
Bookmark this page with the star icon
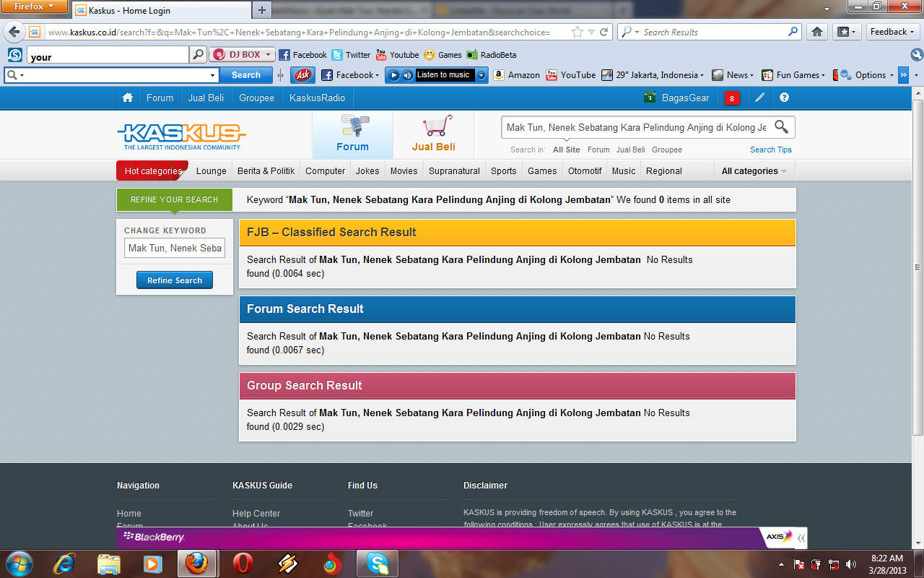pos(577,32)
